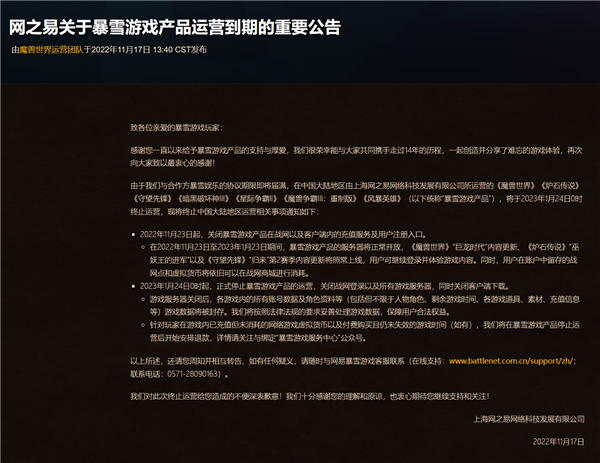The width and height of the screenshot is (600, 463).
Task: Click the sub-bullet starting 在2022年11月23日至2023年1月23日期间
Action: point(365,260)
